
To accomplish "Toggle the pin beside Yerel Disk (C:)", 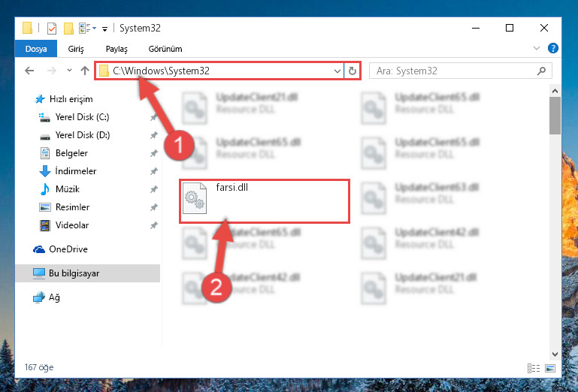I will [x=154, y=117].
